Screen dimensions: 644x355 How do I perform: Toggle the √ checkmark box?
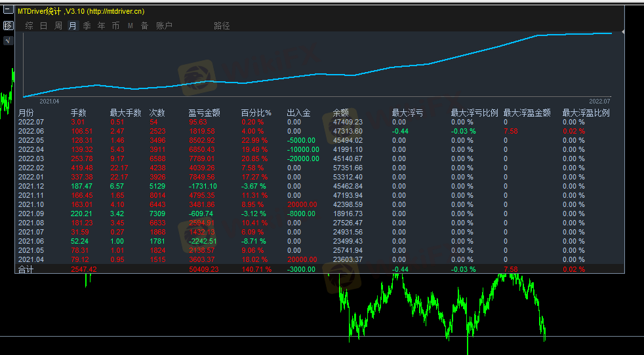pos(8,41)
